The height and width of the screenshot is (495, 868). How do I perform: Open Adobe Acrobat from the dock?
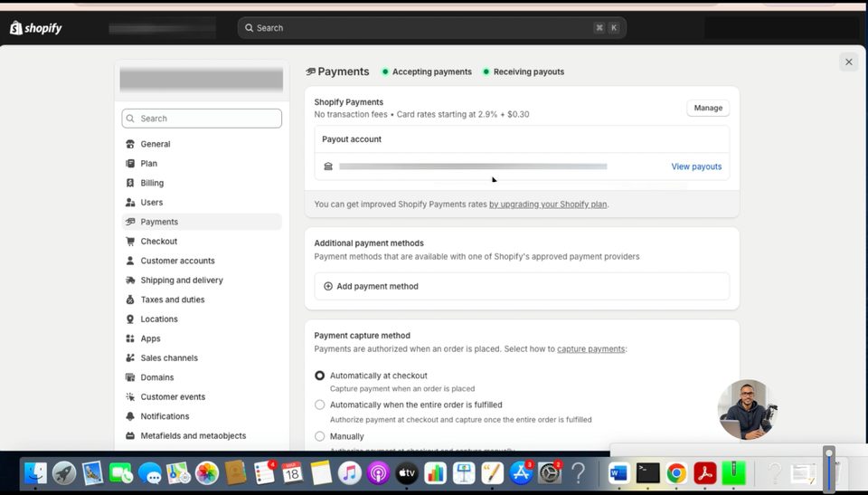tap(704, 473)
